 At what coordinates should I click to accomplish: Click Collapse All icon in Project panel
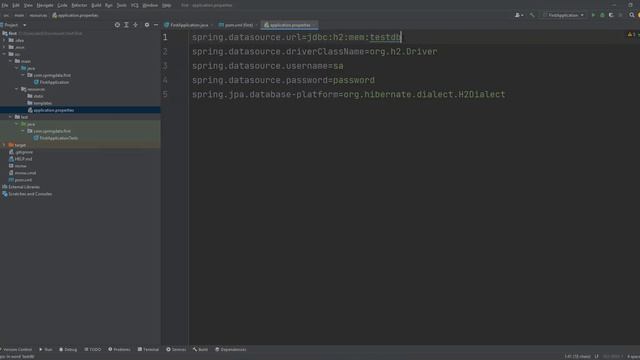coord(136,25)
